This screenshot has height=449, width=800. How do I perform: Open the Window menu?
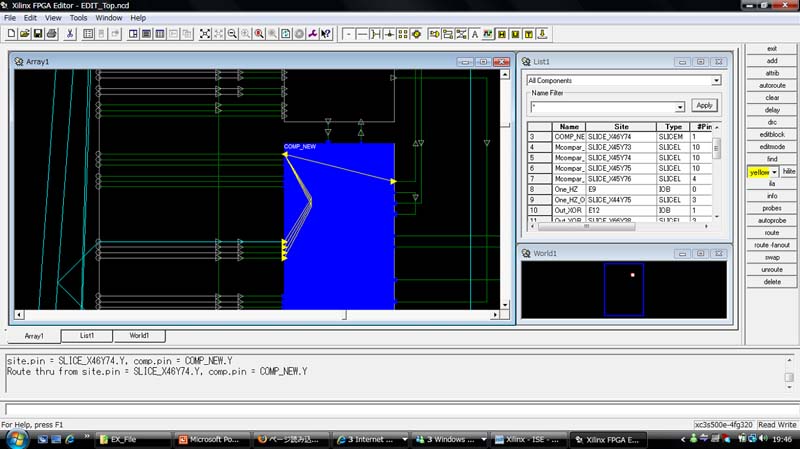pyautogui.click(x=109, y=18)
